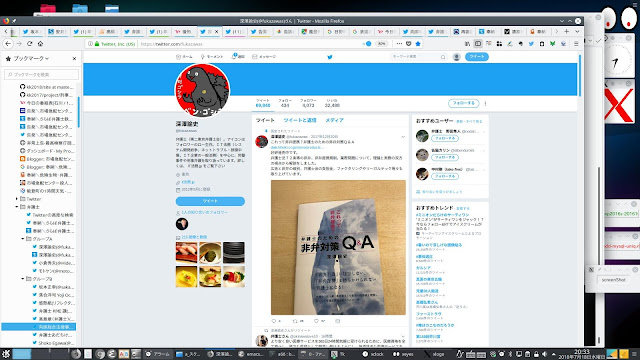Open the ブックマーク sidebar header dropdown
The width and height of the screenshot is (640, 360).
[31, 58]
